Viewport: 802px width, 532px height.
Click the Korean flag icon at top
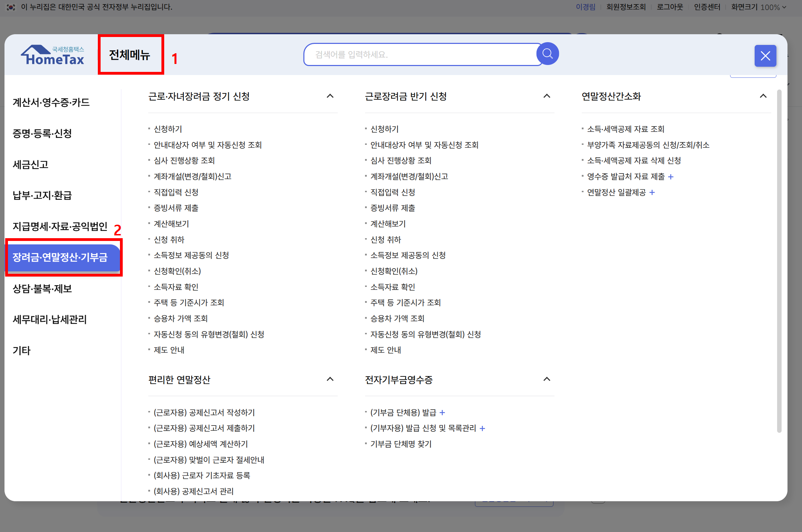[x=11, y=7]
